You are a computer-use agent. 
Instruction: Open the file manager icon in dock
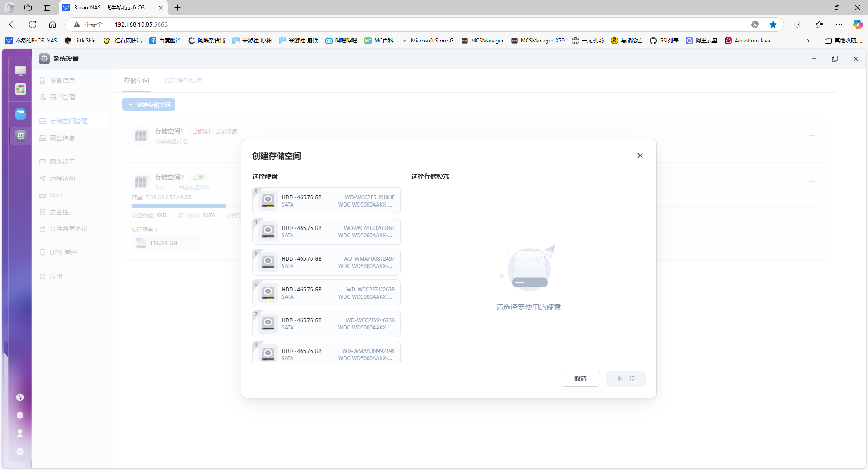[20, 114]
